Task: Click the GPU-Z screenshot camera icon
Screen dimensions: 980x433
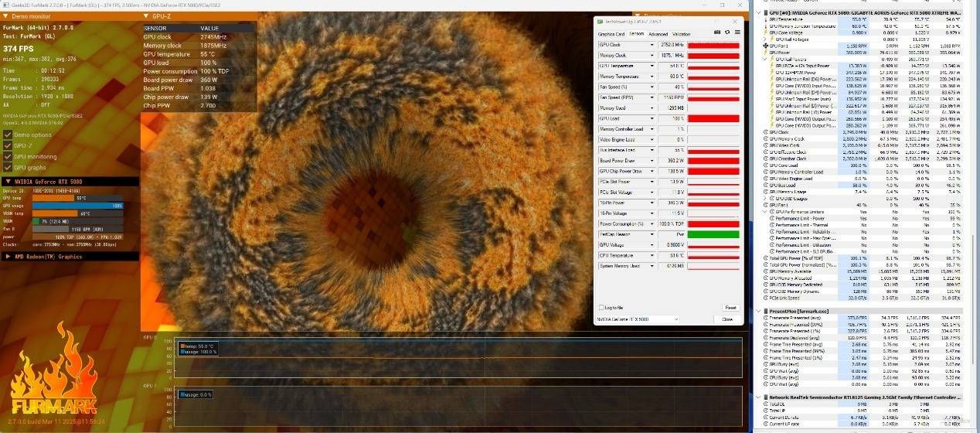Action: (x=717, y=32)
